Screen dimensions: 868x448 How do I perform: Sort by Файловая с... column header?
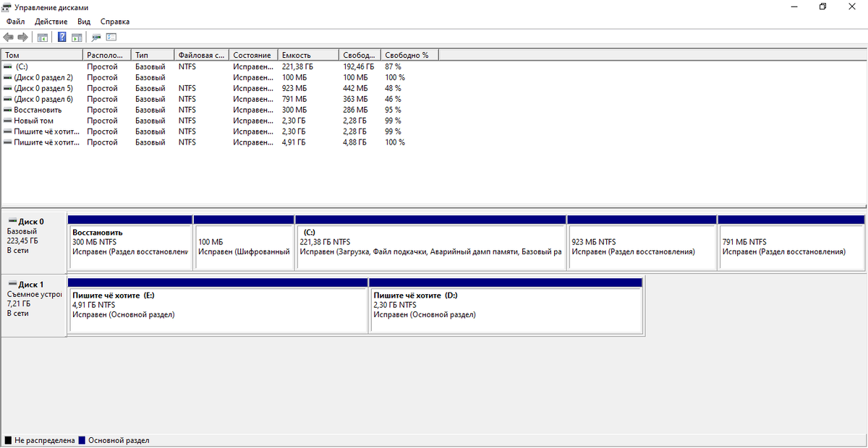click(203, 55)
